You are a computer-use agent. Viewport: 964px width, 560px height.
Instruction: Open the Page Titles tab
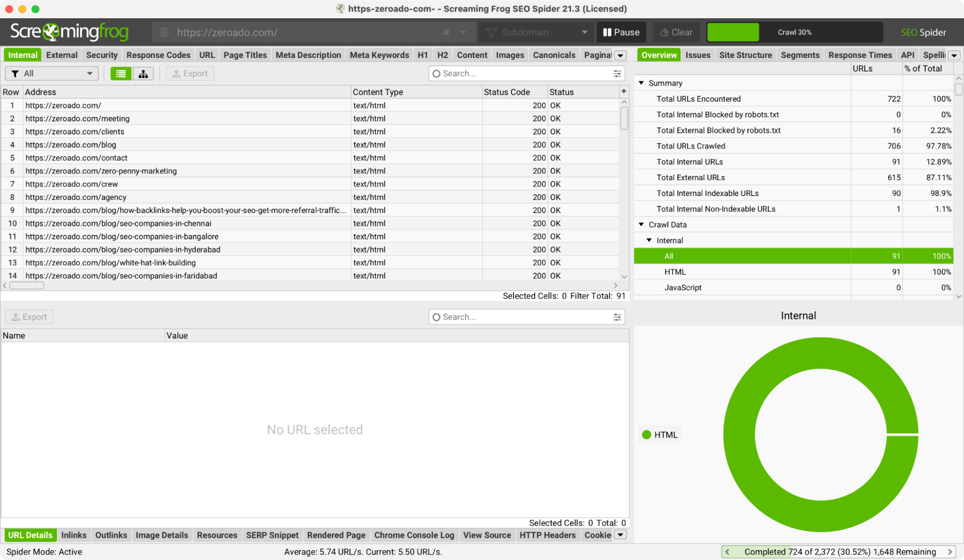tap(245, 55)
